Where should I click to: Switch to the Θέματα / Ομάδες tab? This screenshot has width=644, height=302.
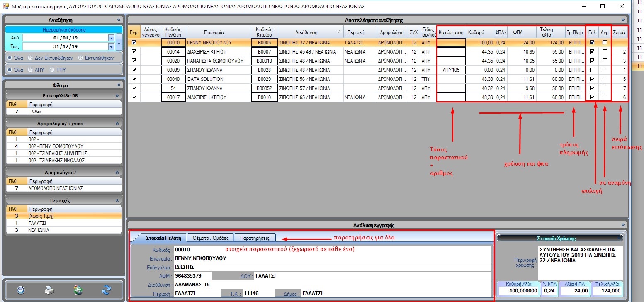210,238
